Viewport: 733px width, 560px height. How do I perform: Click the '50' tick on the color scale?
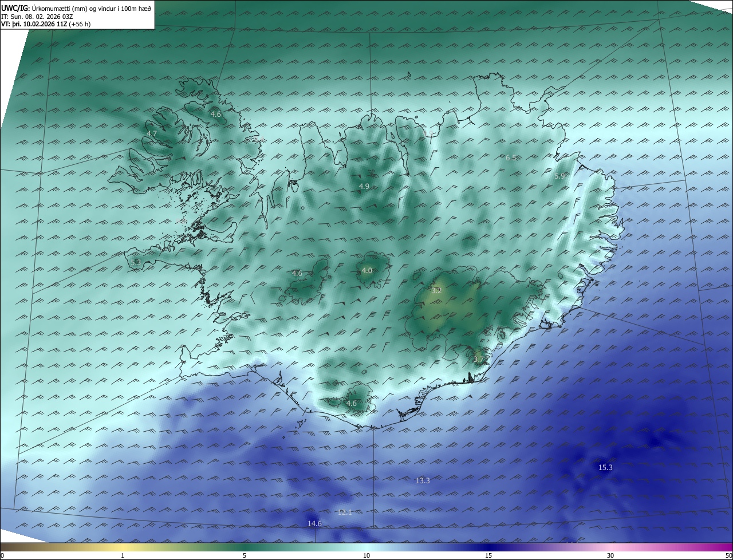pyautogui.click(x=728, y=555)
